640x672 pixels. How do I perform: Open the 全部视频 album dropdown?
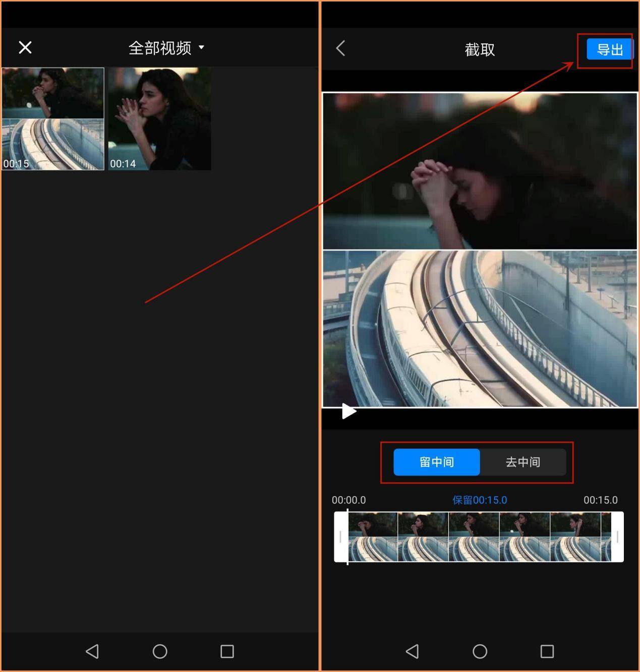166,48
